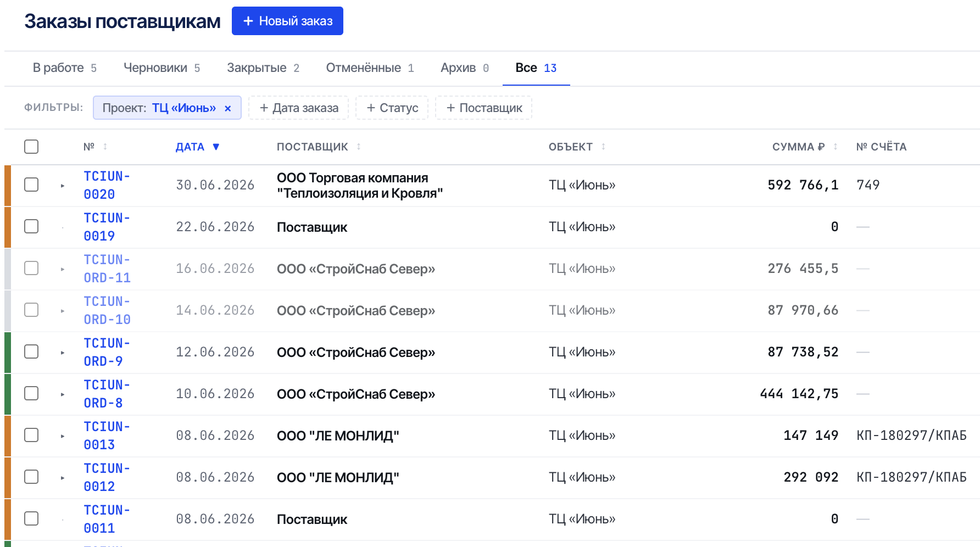980x547 pixels.
Task: Mark the checkbox for order TCIUN-ORD-10
Action: (31, 310)
